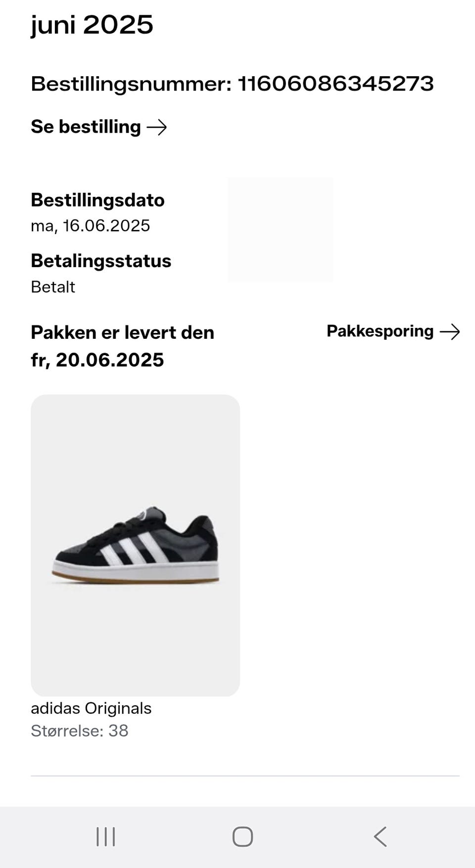Select the adidas Originals product name

91,708
